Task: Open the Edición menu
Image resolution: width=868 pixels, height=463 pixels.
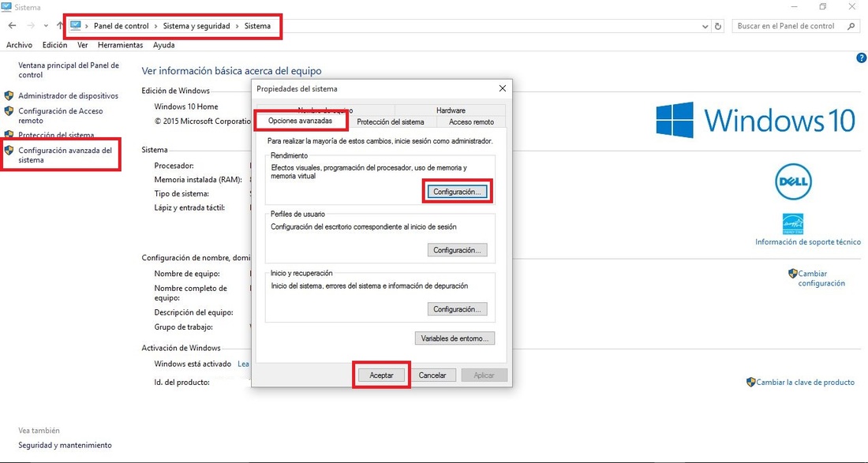Action: pyautogui.click(x=54, y=46)
